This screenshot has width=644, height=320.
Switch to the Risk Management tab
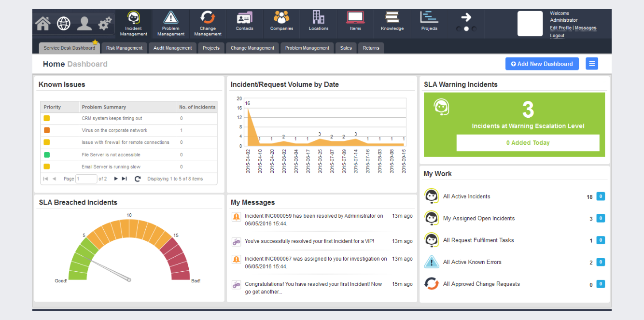124,48
